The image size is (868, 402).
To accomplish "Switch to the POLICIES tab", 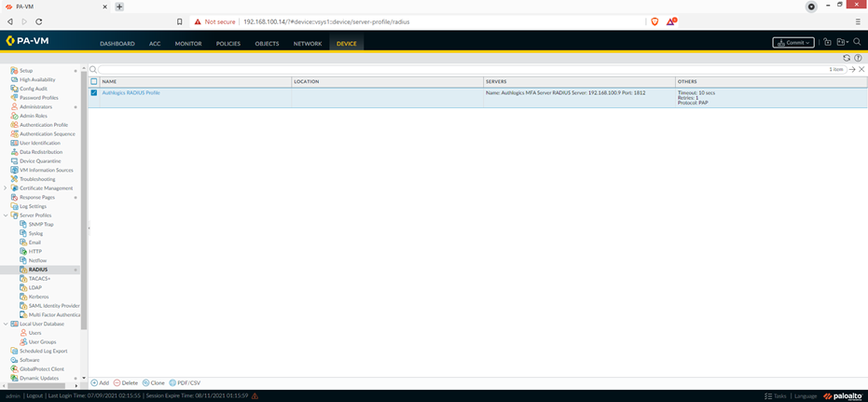I will [228, 43].
